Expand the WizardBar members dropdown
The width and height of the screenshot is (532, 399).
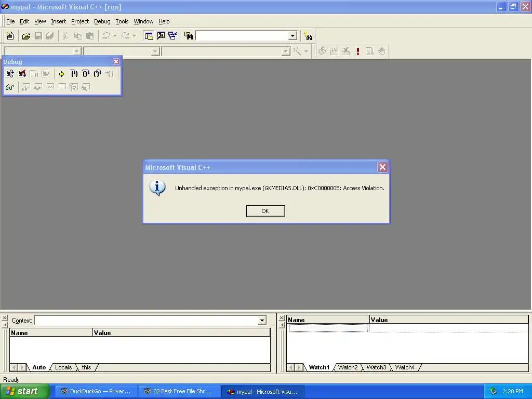pos(286,51)
